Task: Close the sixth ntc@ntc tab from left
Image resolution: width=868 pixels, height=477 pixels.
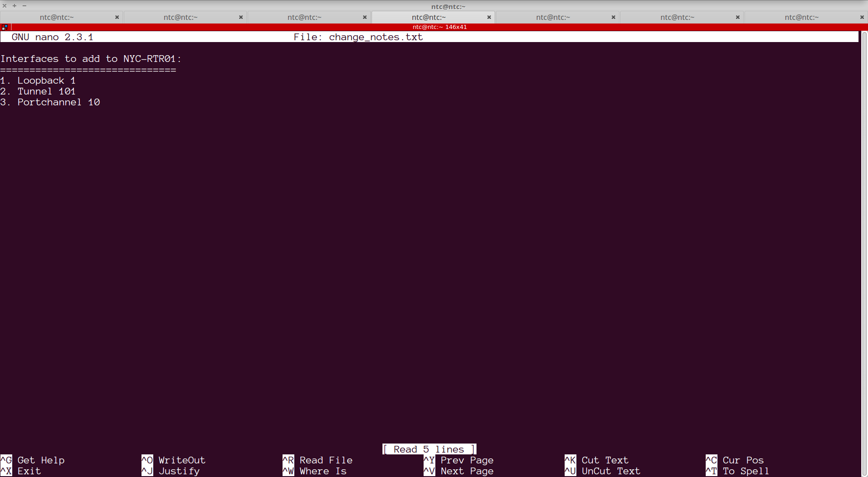Action: click(738, 17)
